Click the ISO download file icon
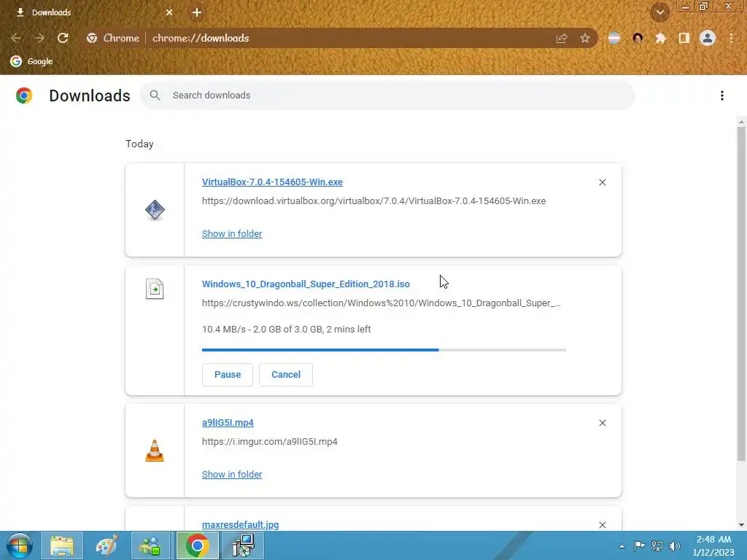Viewport: 747px width, 560px height. point(155,289)
